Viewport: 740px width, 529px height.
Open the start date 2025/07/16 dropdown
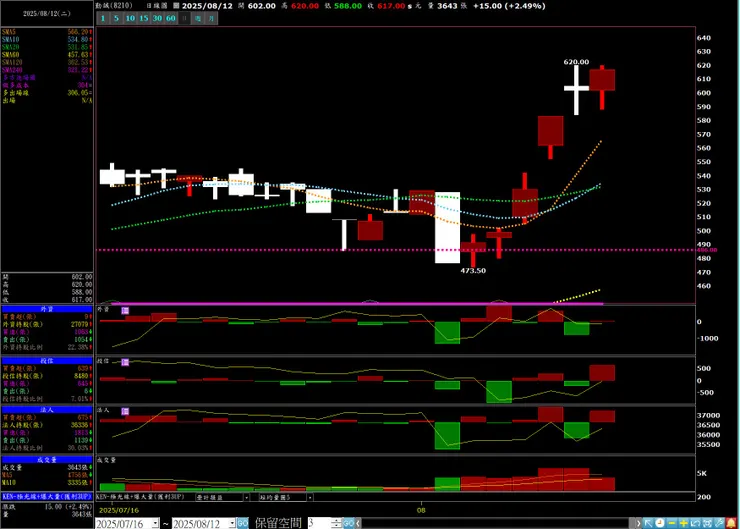click(x=156, y=523)
